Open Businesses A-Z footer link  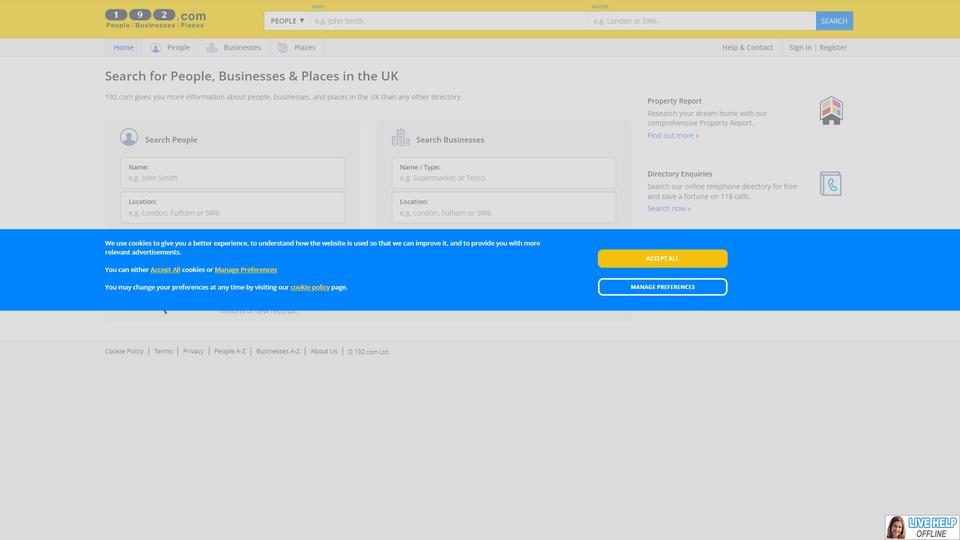pos(278,351)
